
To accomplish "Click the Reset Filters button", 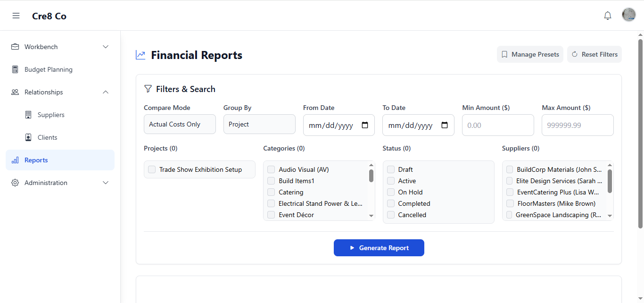I will click(594, 54).
